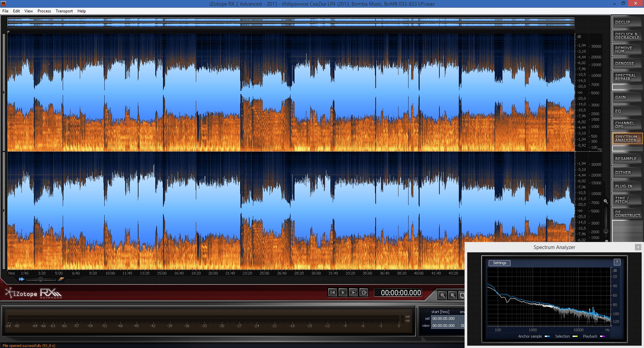This screenshot has width=644, height=348.
Task: Click the 40:00 mark on the time ruler
Action: tap(419, 273)
